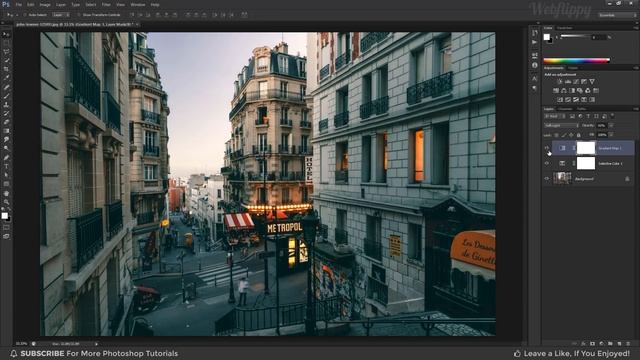The image size is (640, 360).
Task: Open the Auto-Select Layer dropdown
Action: click(x=61, y=15)
